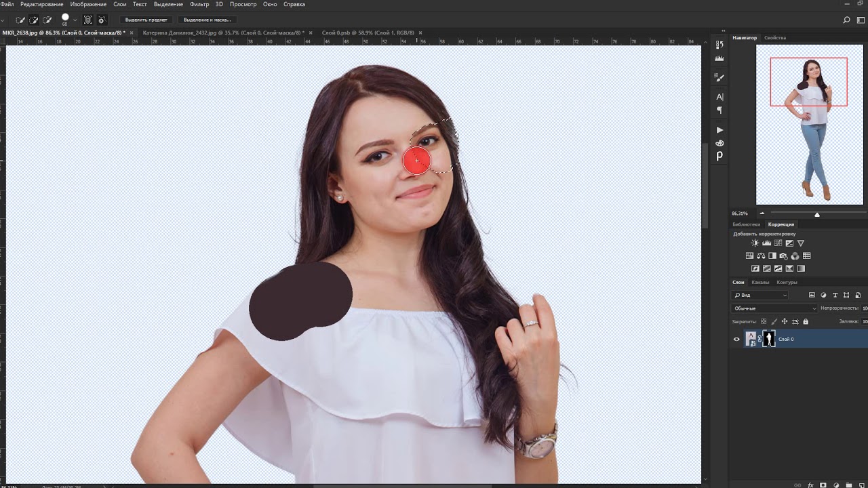
Task: Open the Character panel icon
Action: tap(719, 97)
